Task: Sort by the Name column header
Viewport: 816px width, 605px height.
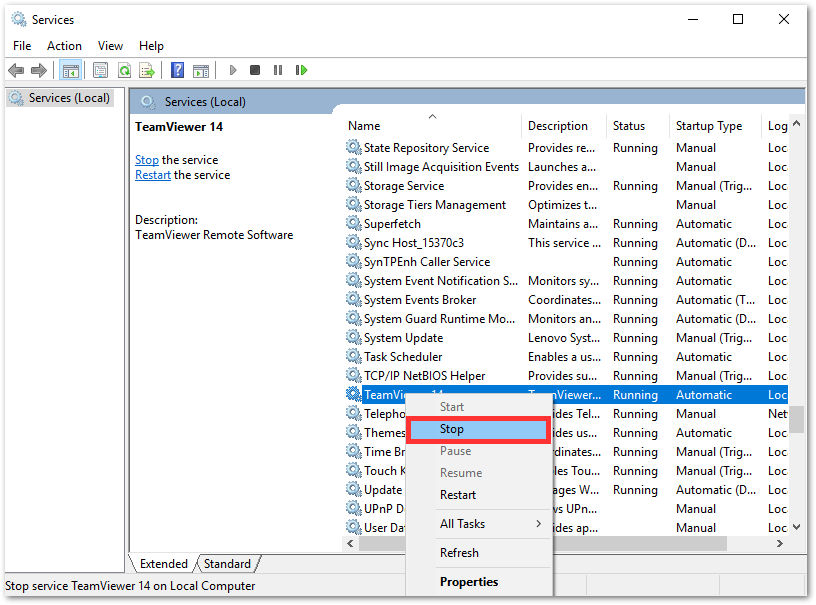Action: (x=432, y=126)
